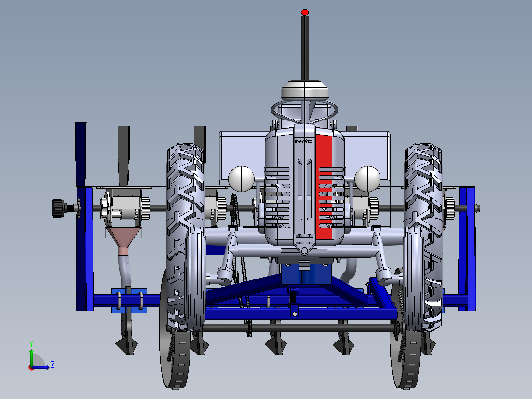This screenshot has height=399, width=532.
Task: Select the red stripe on the tractor hood
Action: [323, 187]
